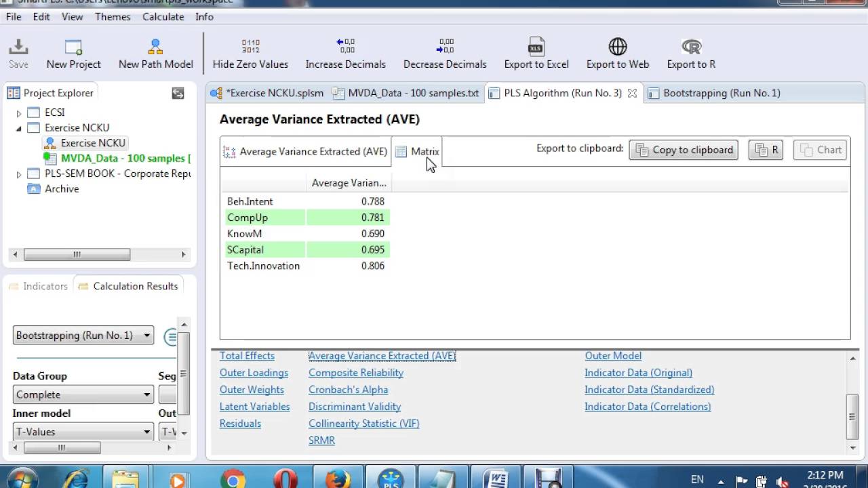
Task: Open Indicator Data (Correlations) link
Action: coord(648,407)
